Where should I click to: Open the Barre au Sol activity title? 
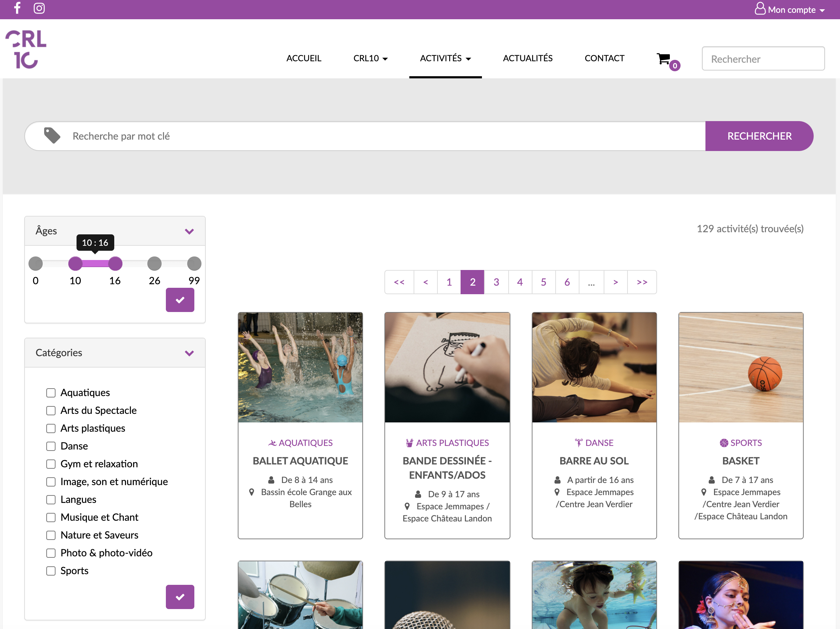click(594, 461)
